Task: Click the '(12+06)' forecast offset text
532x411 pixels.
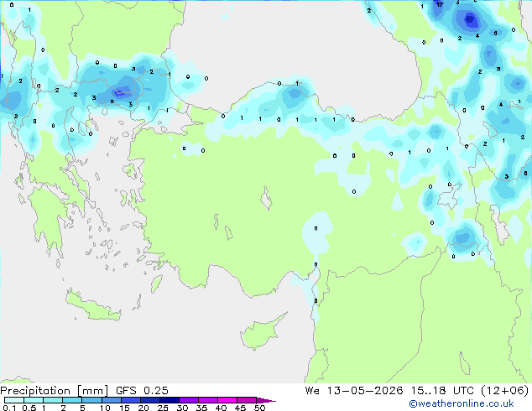Action: pos(505,391)
